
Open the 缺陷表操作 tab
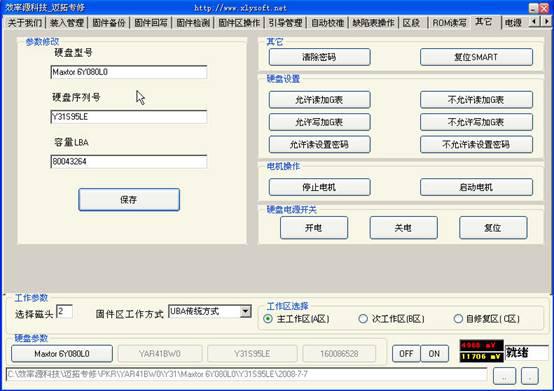pyautogui.click(x=373, y=23)
